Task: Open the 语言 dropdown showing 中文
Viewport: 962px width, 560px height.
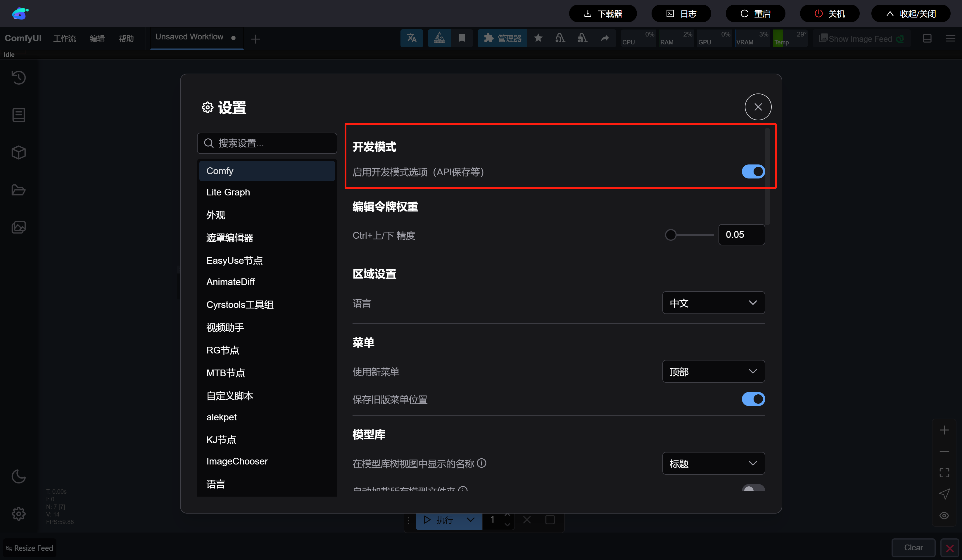Action: click(x=714, y=303)
